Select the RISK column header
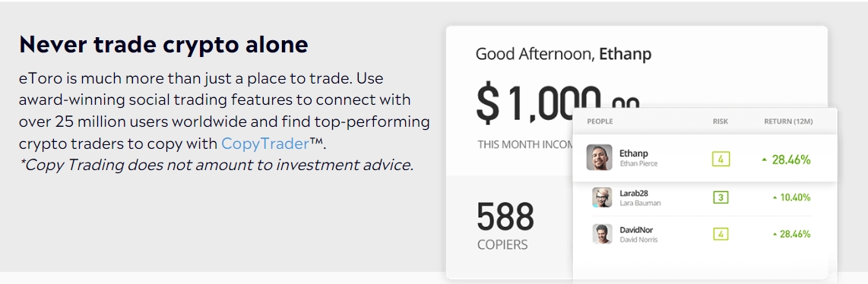Screen dimensions: 868x284 pos(721,121)
